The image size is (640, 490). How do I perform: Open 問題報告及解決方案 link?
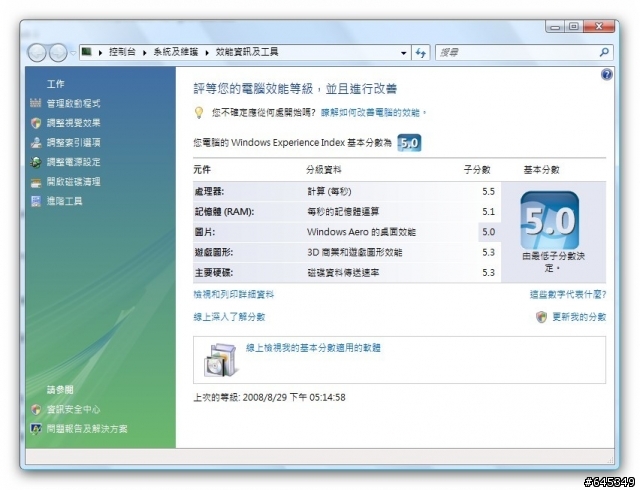(87, 429)
